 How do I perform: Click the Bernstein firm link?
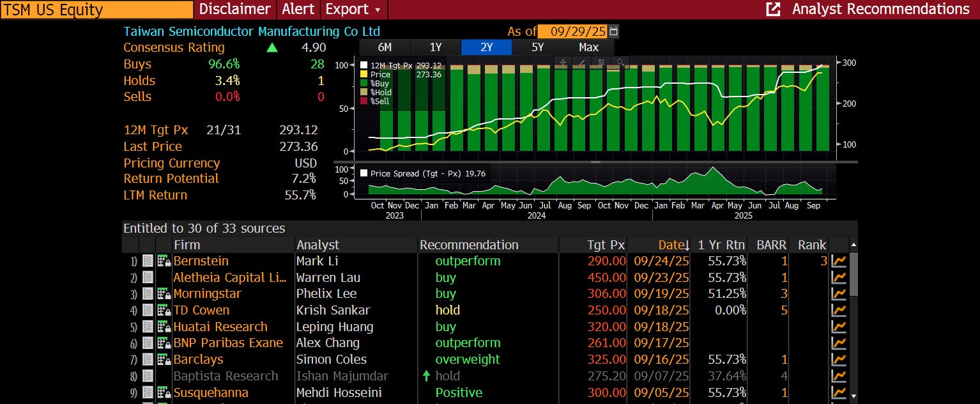point(201,261)
